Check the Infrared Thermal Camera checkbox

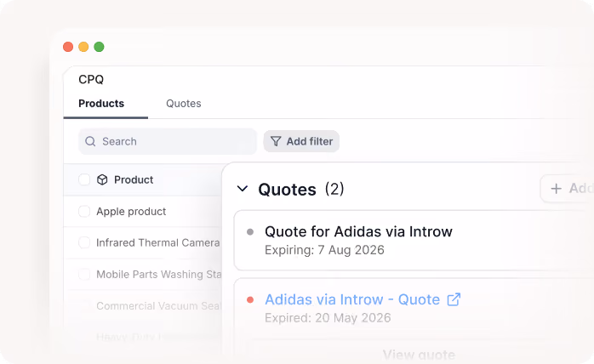click(84, 242)
